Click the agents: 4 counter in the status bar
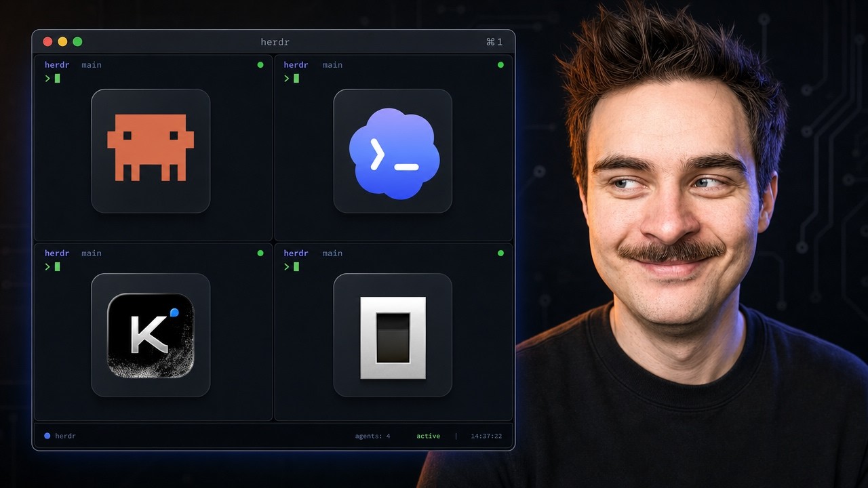This screenshot has width=868, height=488. coord(372,436)
